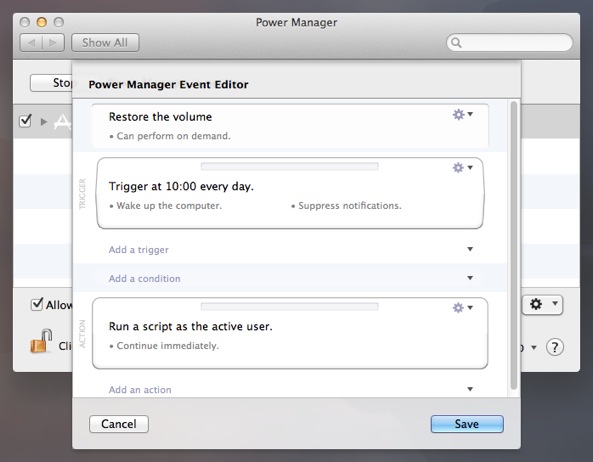Click the Cancel button
This screenshot has height=462, width=593.
119,424
